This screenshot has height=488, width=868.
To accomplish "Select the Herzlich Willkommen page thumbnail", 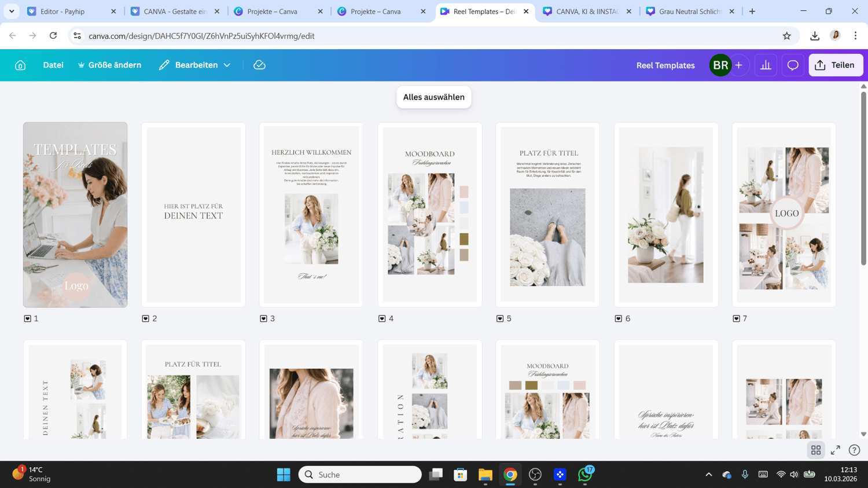I will (x=311, y=215).
